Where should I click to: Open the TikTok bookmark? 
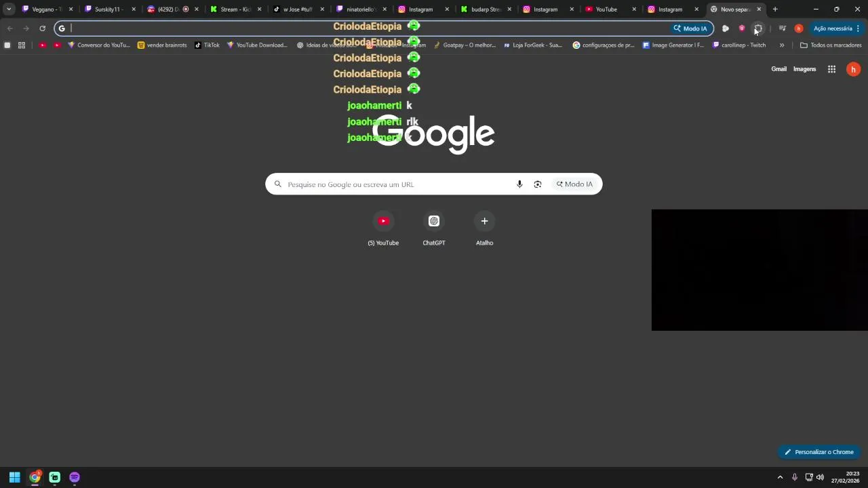(207, 45)
